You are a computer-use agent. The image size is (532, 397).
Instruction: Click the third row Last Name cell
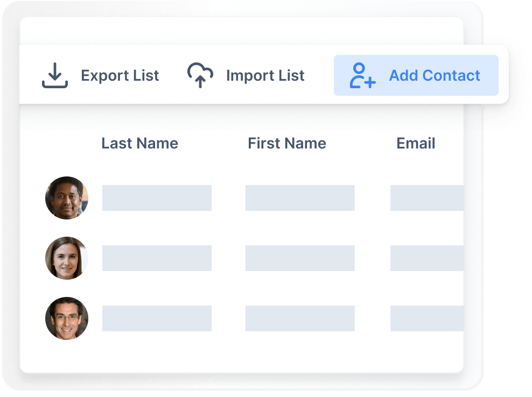pos(157,318)
